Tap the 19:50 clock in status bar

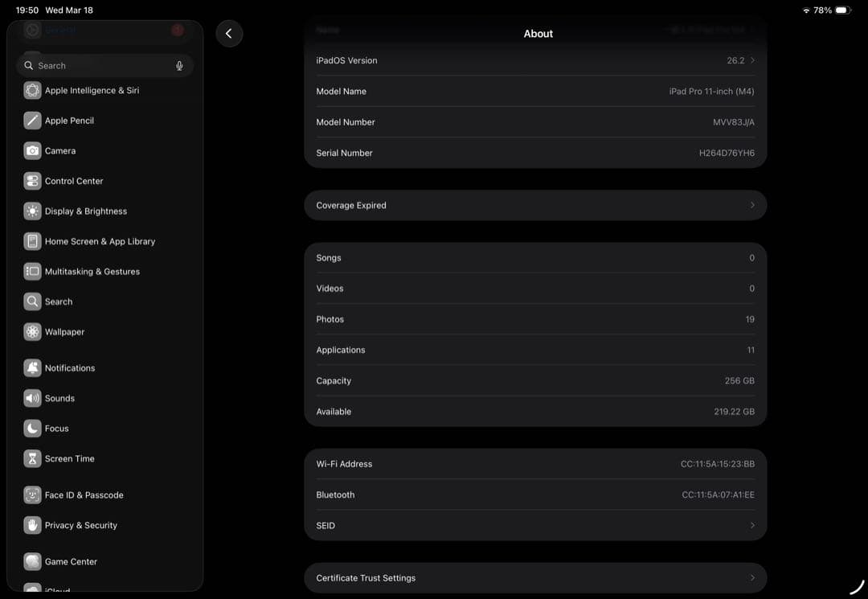tap(27, 10)
